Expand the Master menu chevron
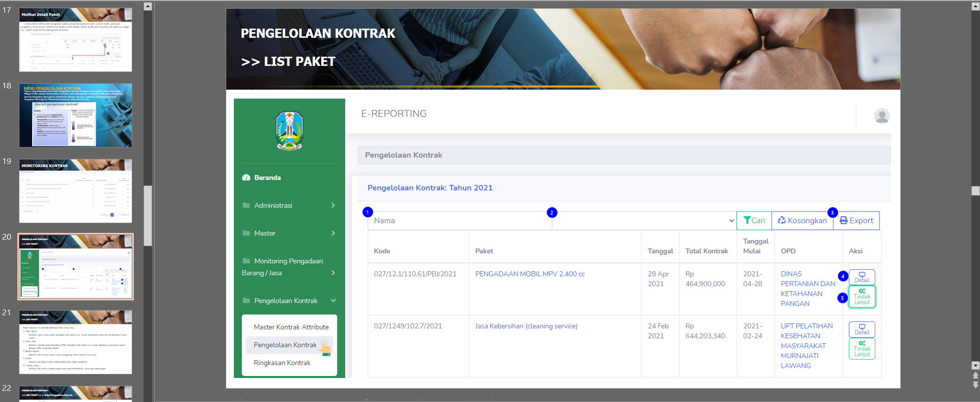The height and width of the screenshot is (402, 980). point(333,233)
